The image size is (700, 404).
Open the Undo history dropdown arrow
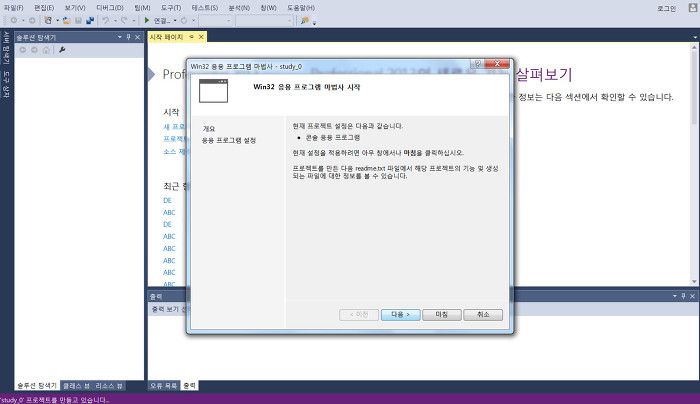coord(115,21)
